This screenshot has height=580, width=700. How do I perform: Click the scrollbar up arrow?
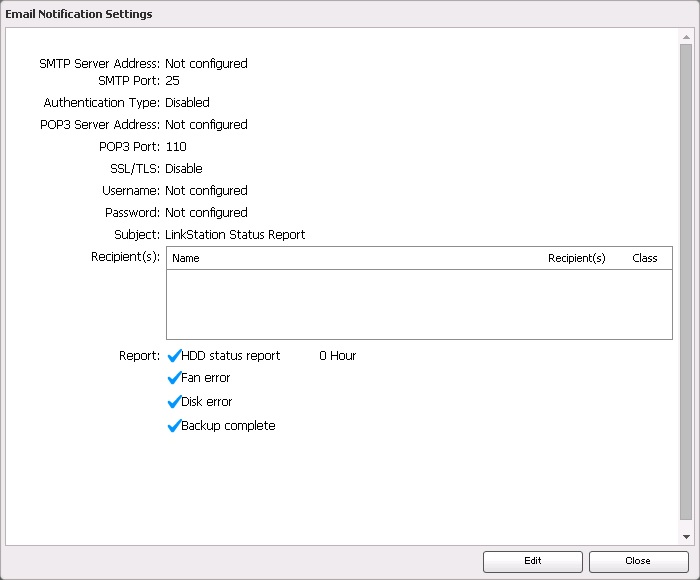[686, 36]
